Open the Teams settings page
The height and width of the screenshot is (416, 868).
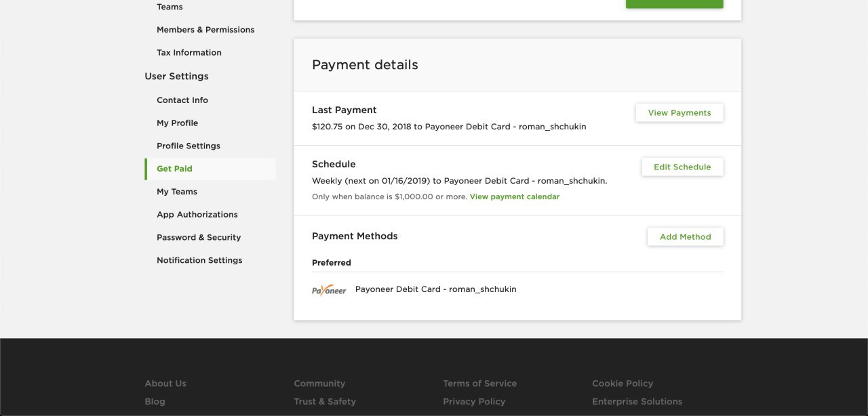click(170, 7)
